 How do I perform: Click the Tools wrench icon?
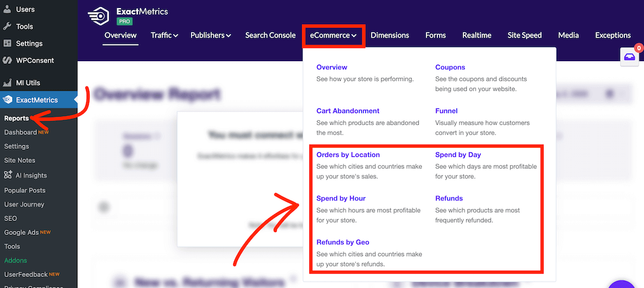click(7, 27)
